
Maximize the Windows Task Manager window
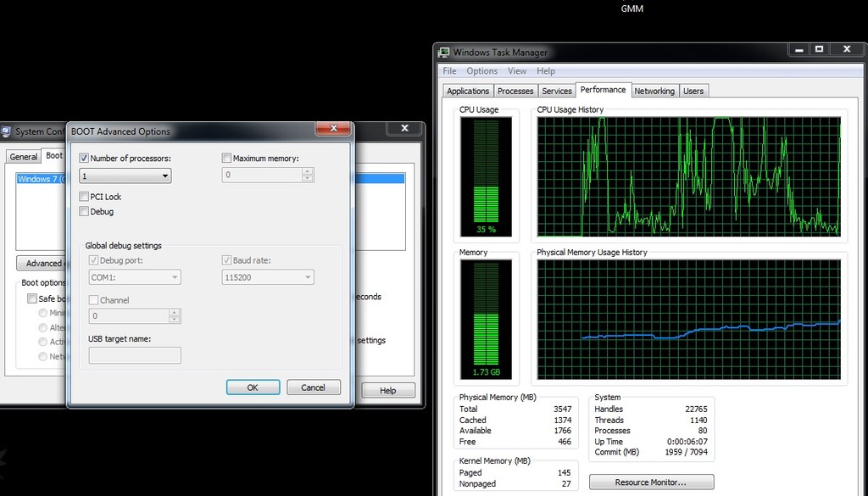819,49
